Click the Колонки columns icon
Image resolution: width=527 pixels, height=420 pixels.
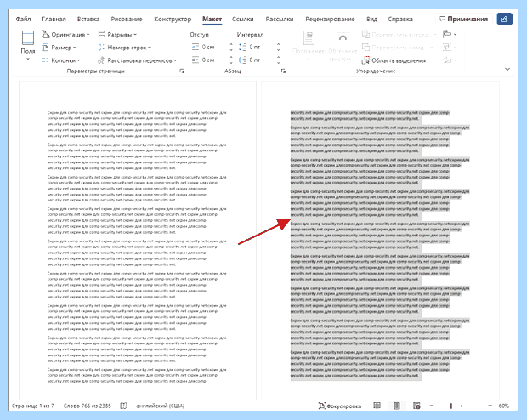[45, 60]
